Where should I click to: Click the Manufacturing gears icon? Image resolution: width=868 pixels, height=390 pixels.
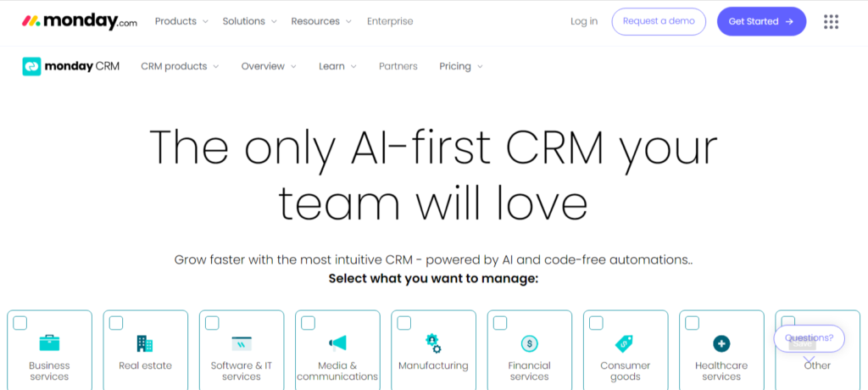(x=433, y=343)
